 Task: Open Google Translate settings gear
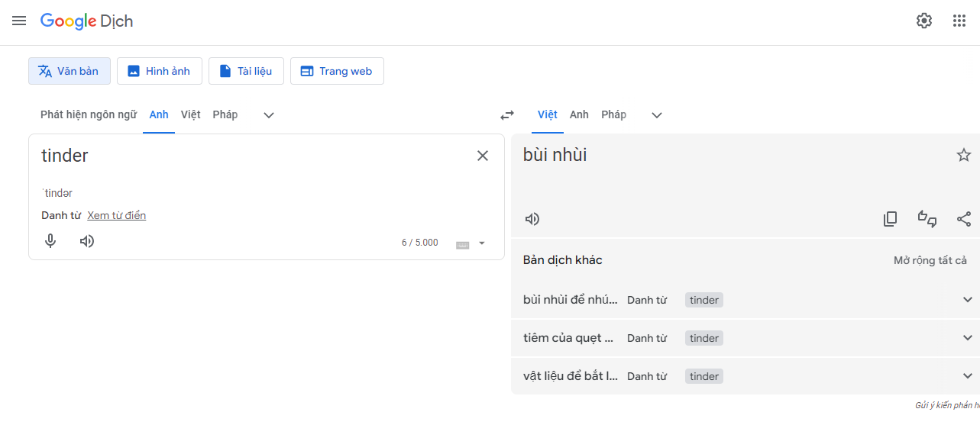click(924, 21)
